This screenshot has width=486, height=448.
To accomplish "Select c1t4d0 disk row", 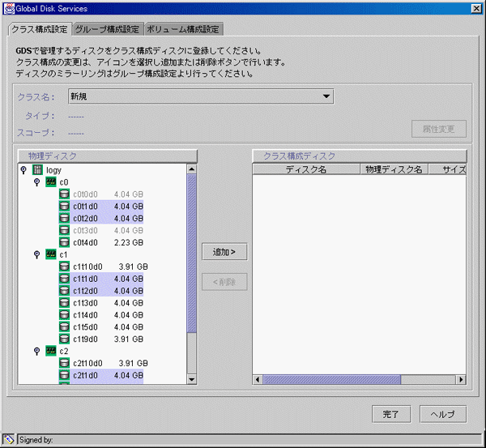I will tap(101, 315).
